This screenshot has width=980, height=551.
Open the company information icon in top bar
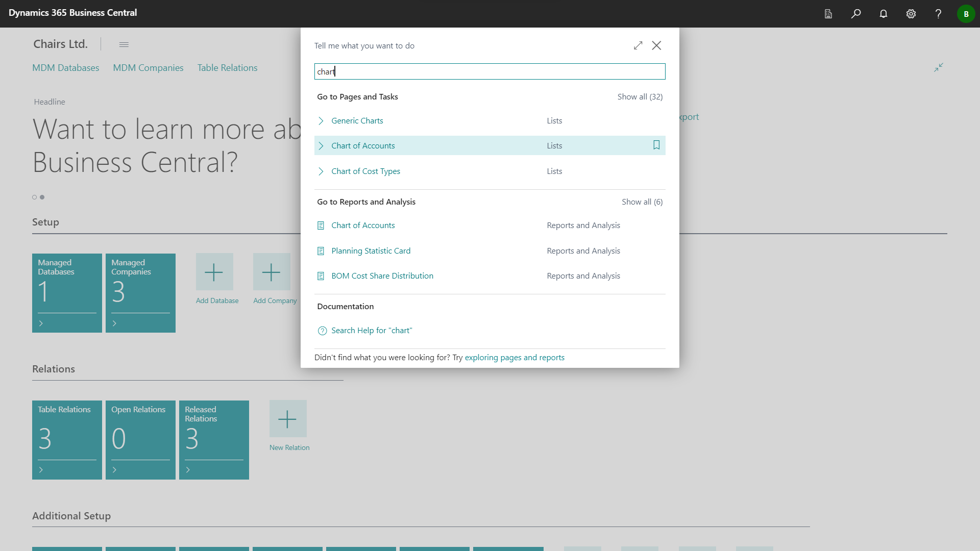click(828, 14)
